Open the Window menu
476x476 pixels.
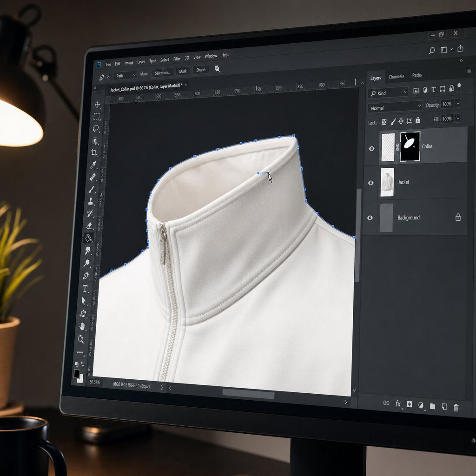[x=211, y=56]
